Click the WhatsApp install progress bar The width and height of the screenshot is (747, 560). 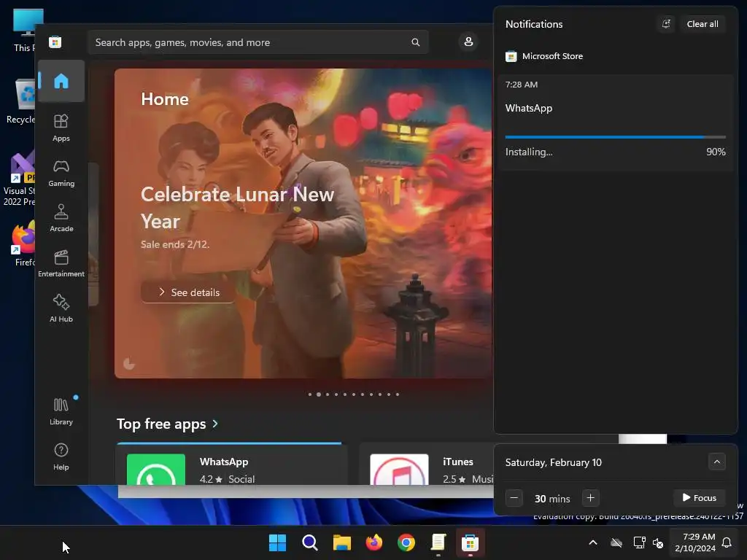coord(615,137)
